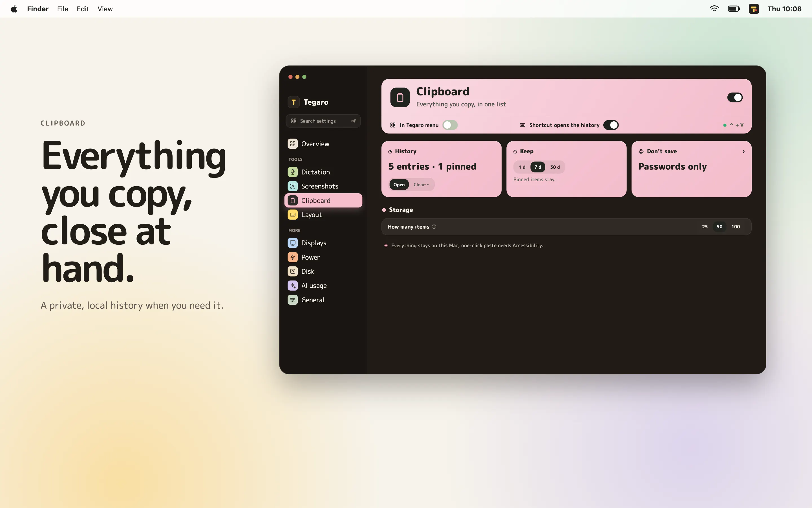The width and height of the screenshot is (812, 508).
Task: Click the Storage section heading
Action: click(401, 210)
